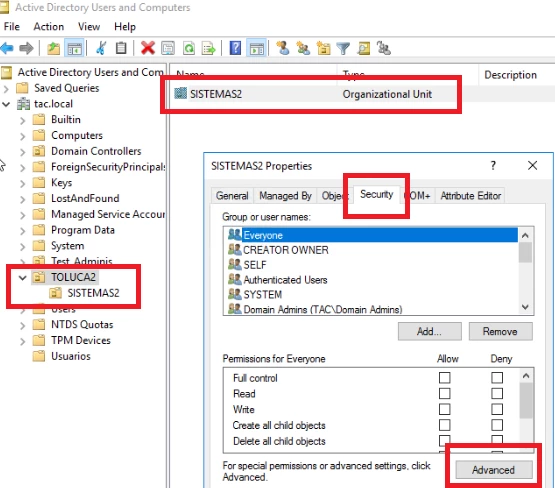The height and width of the screenshot is (488, 555).
Task: Click the green Refresh icon
Action: click(189, 48)
